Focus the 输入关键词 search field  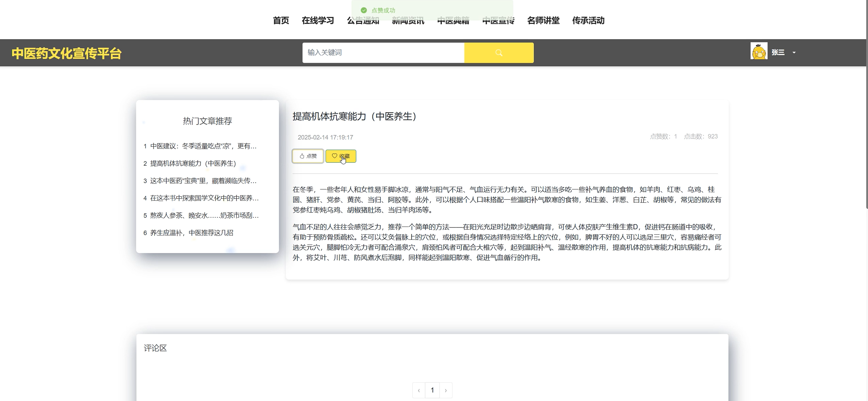point(383,52)
